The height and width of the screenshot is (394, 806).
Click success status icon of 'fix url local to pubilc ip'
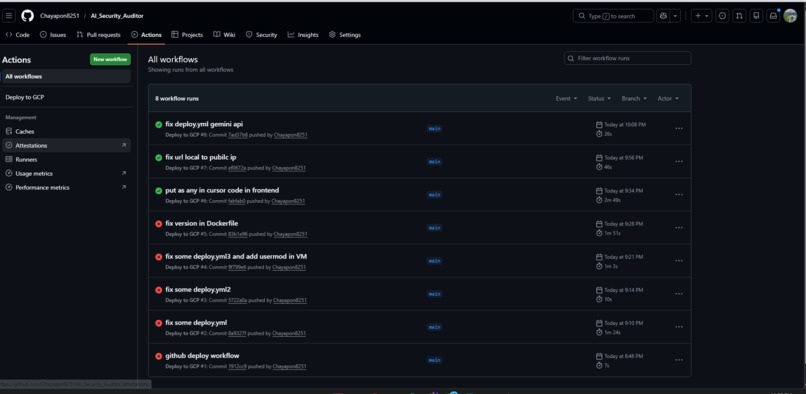click(x=159, y=157)
